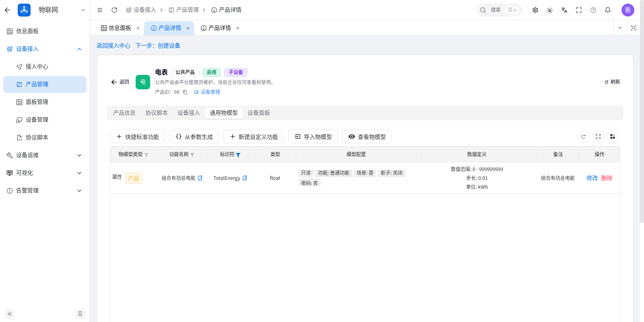Switch to 设备面板 tab
Viewport: 644px width, 322px height.
point(259,113)
